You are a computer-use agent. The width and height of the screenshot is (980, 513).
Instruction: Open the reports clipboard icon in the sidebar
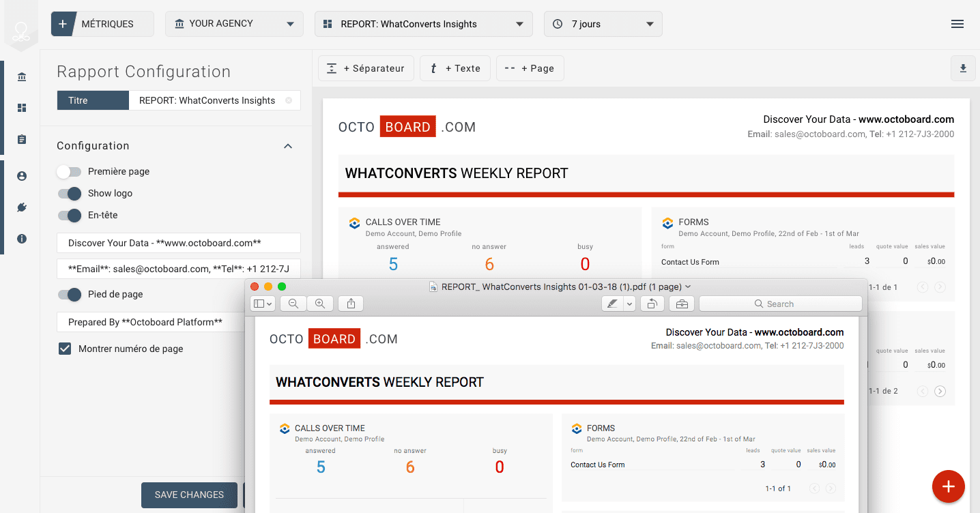click(22, 139)
